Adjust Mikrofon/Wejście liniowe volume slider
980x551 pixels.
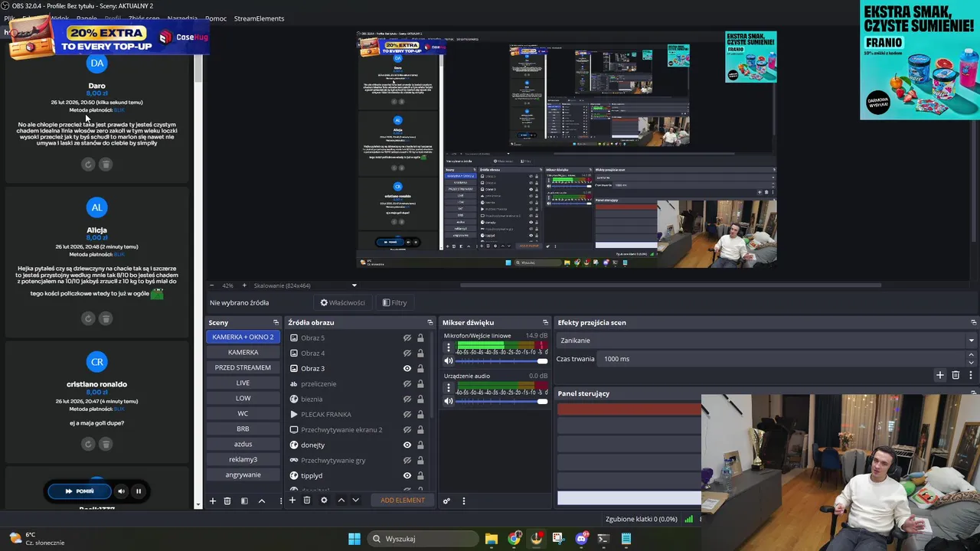coord(502,360)
